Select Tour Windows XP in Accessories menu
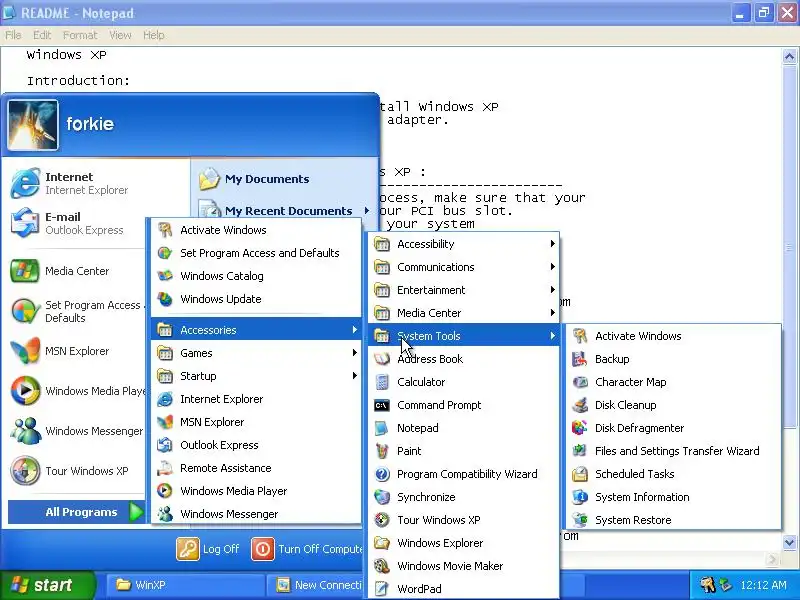This screenshot has height=600, width=800. (x=463, y=519)
